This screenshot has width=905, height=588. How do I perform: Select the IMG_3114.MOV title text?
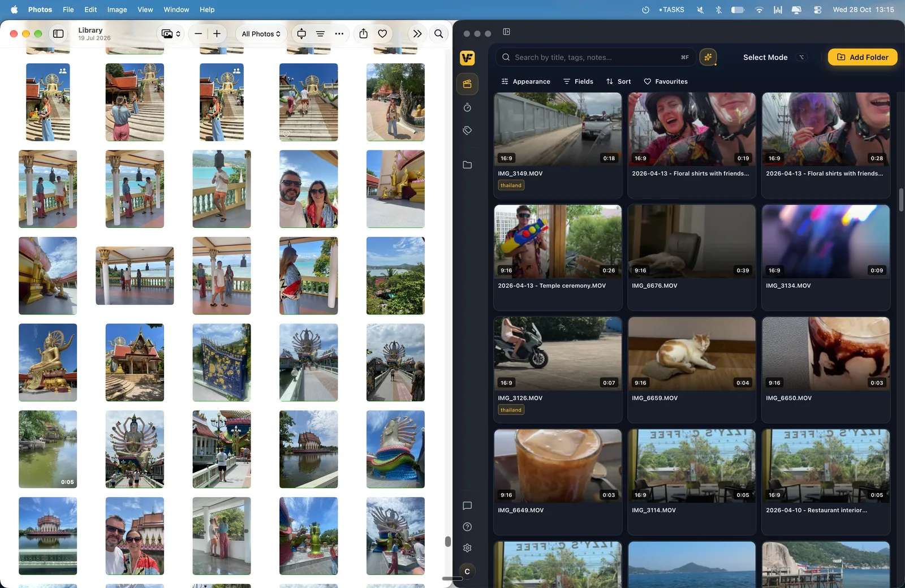point(654,510)
